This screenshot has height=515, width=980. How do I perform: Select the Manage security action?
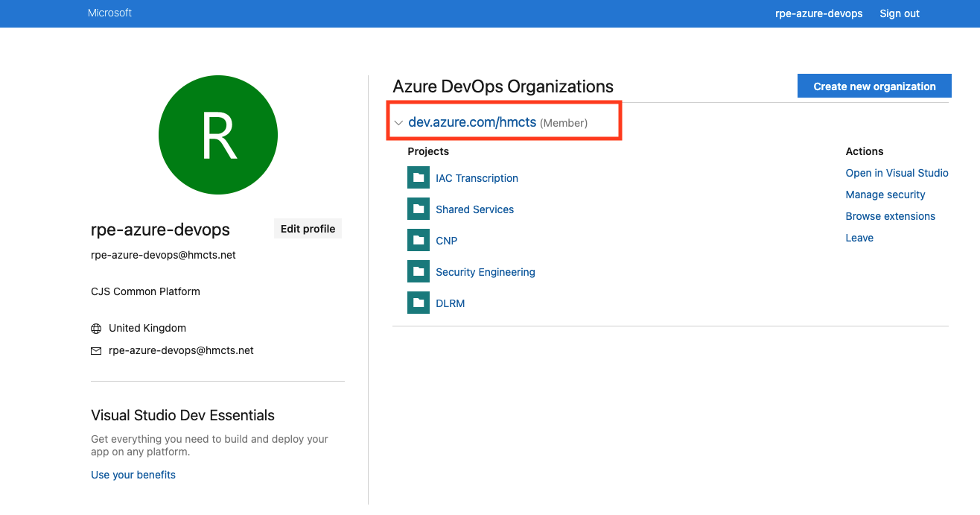tap(885, 195)
